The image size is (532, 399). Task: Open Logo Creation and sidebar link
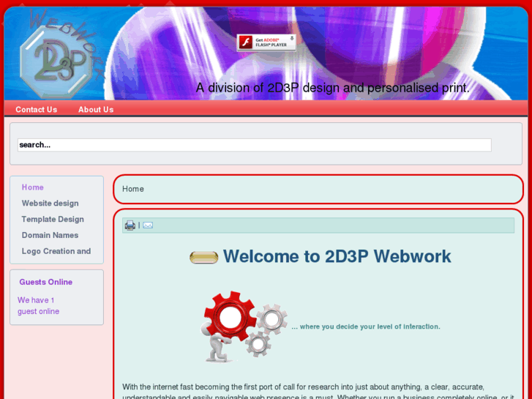pos(56,251)
